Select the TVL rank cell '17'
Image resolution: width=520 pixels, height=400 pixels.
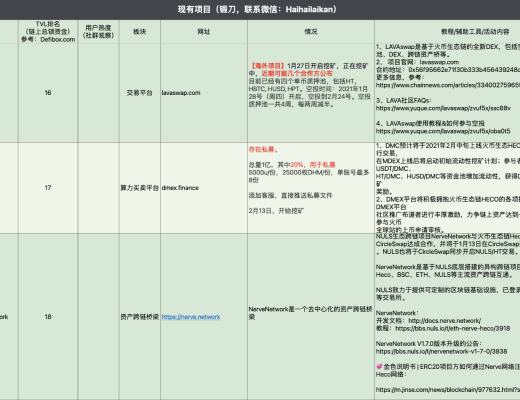click(x=48, y=188)
